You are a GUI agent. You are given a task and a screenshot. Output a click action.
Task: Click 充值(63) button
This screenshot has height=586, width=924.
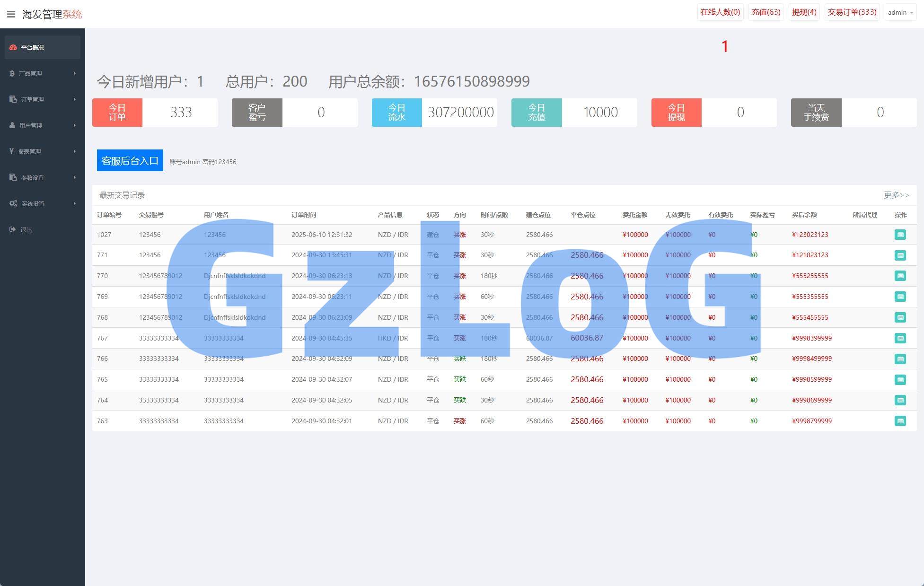766,12
